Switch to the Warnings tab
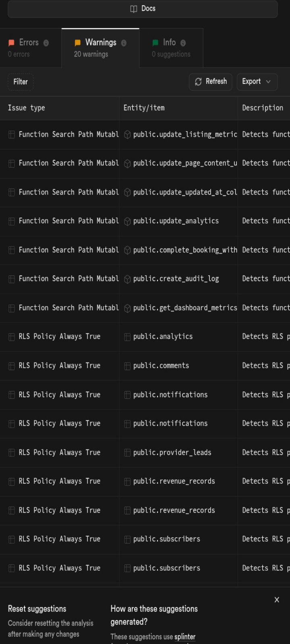 coord(100,48)
